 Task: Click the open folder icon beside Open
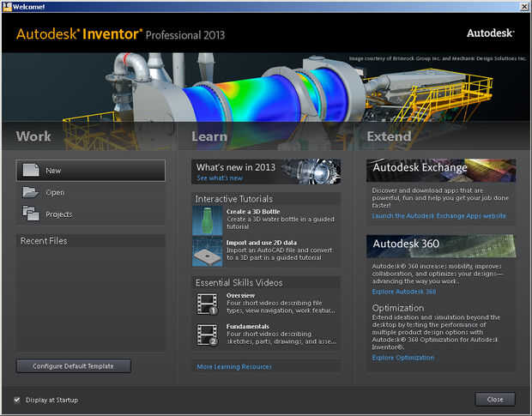point(31,192)
